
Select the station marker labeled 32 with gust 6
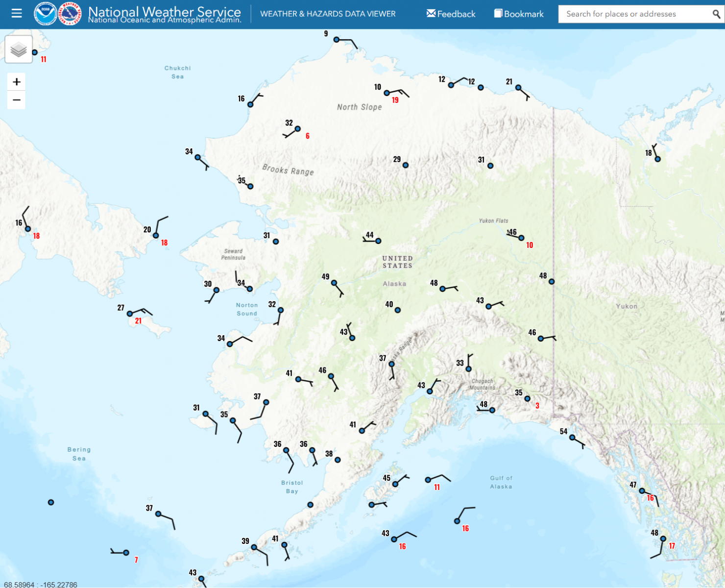(298, 129)
